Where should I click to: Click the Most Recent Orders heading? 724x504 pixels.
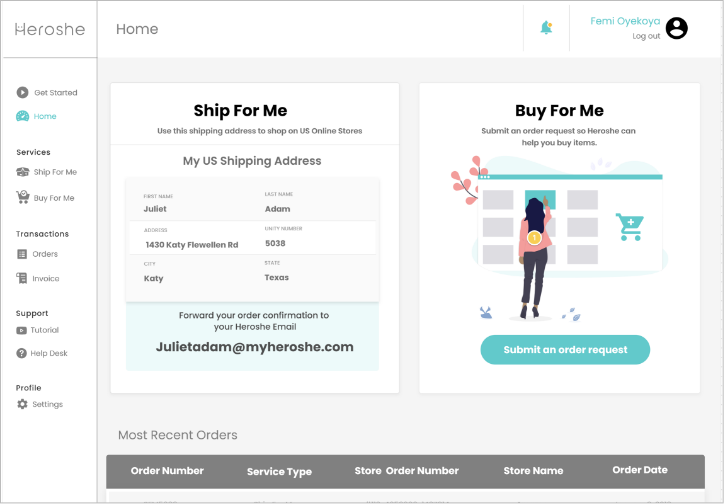[178, 435]
